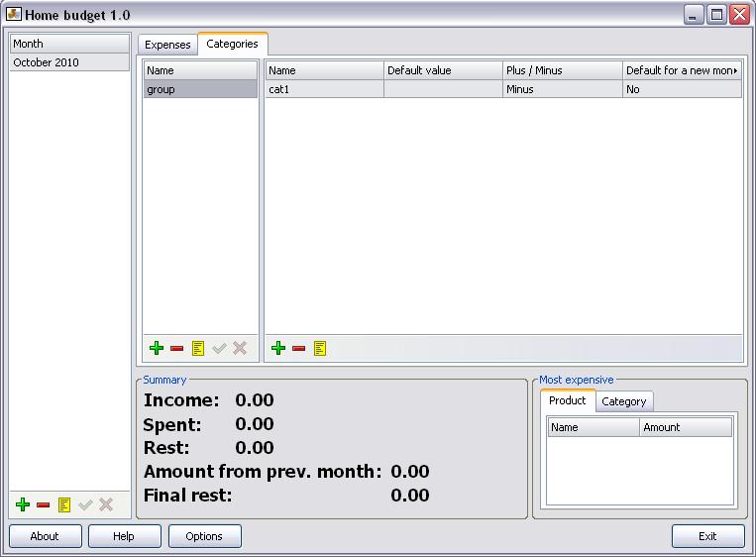This screenshot has width=756, height=557.
Task: Add a new group with green plus
Action: [x=156, y=348]
